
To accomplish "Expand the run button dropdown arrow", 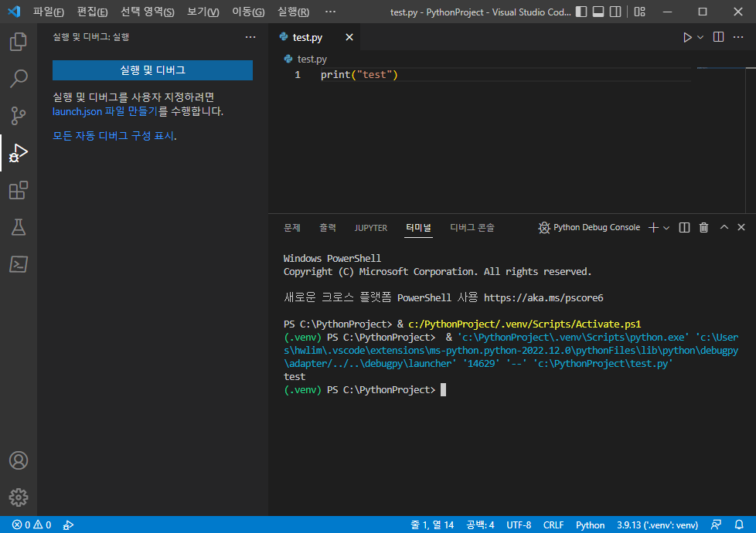I will pyautogui.click(x=700, y=37).
